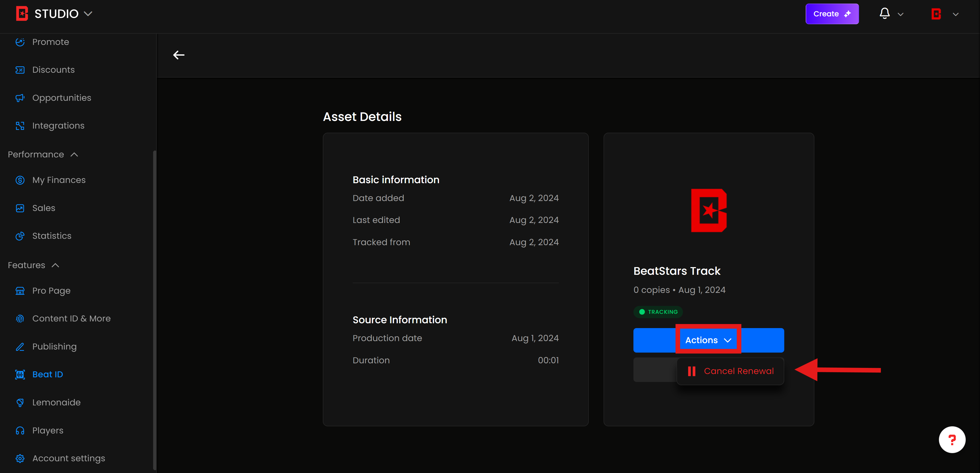Click the Pro Page storefront icon

pyautogui.click(x=20, y=291)
